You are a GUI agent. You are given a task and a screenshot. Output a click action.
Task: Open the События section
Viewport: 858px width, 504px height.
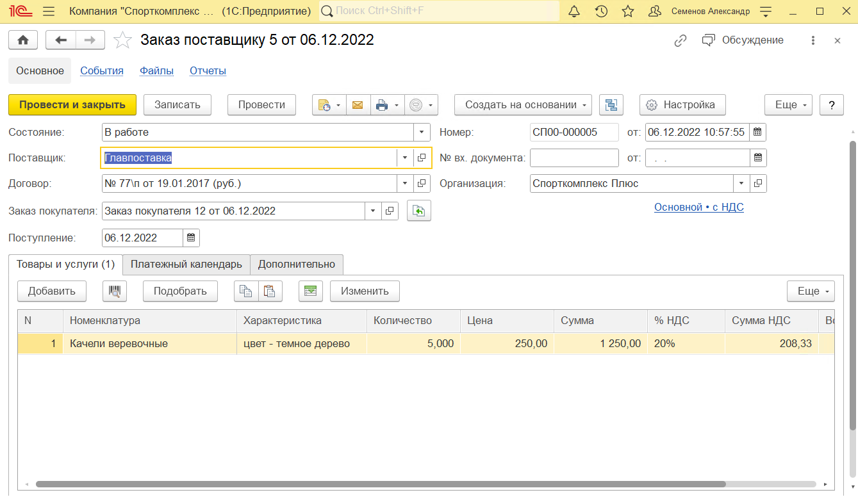pyautogui.click(x=102, y=71)
